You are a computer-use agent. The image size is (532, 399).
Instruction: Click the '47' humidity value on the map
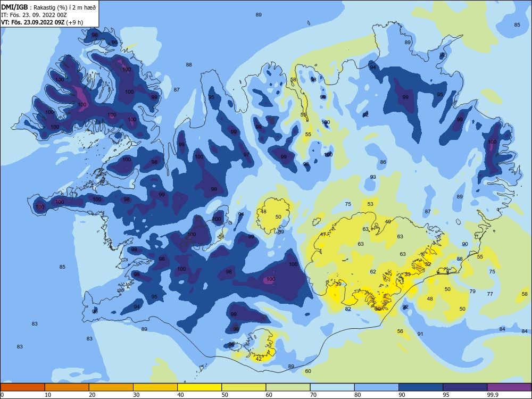pos(323,235)
